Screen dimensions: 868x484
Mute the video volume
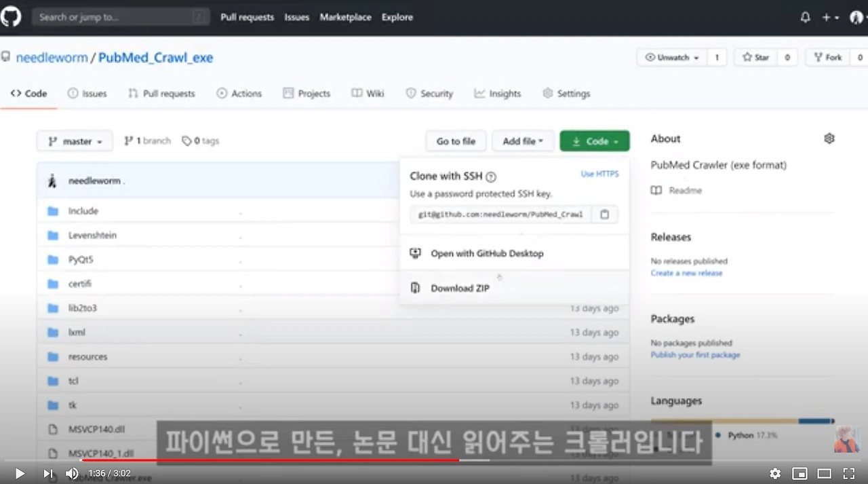(x=72, y=473)
